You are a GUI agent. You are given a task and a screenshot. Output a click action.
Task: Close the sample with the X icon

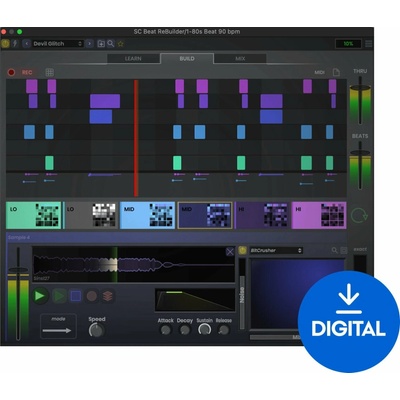[x=230, y=251]
